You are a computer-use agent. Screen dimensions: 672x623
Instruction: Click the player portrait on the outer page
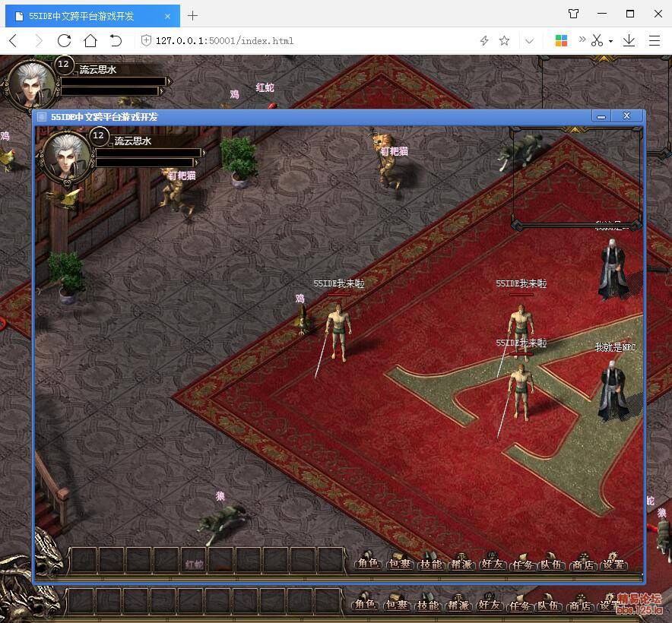31,84
